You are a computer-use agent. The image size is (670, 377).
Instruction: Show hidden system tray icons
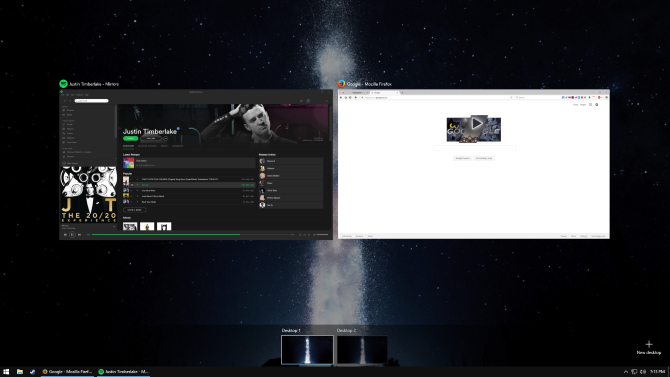(x=626, y=372)
